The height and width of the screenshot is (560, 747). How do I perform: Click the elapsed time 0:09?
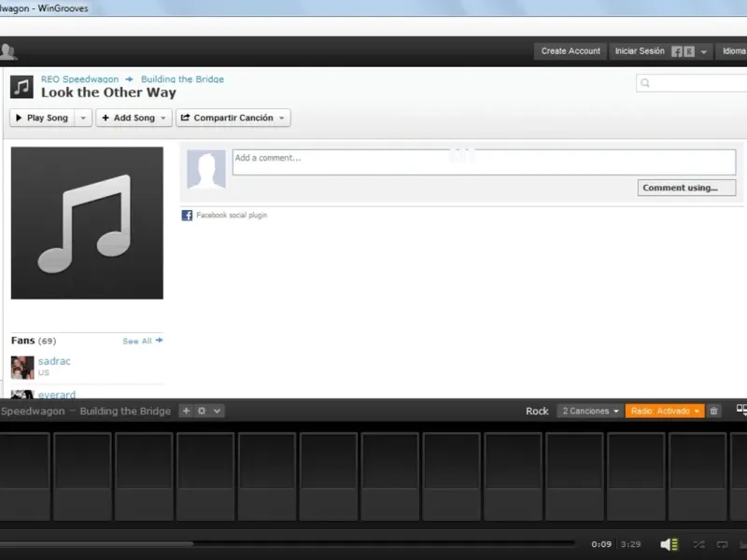[x=601, y=544]
